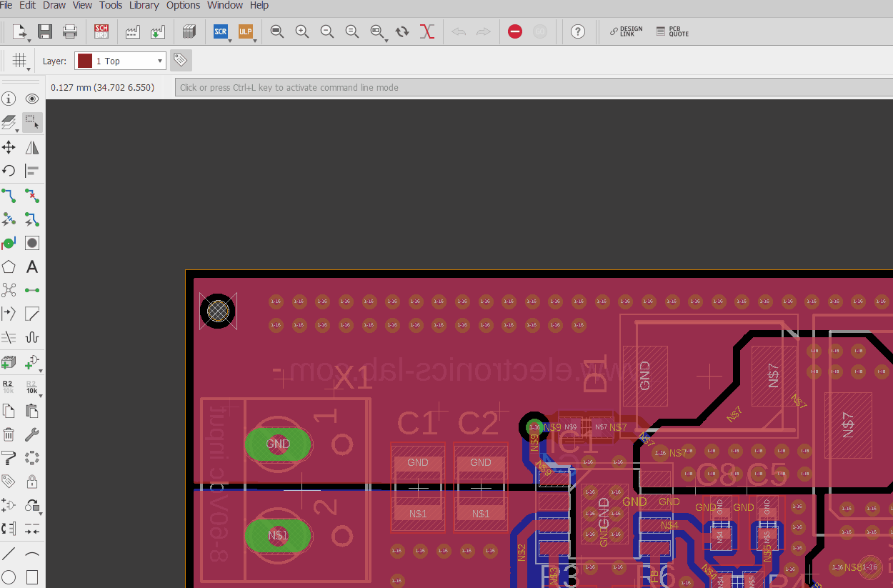Switch to schematic with the SCH/BRD icon
The image size is (893, 588).
click(x=101, y=31)
